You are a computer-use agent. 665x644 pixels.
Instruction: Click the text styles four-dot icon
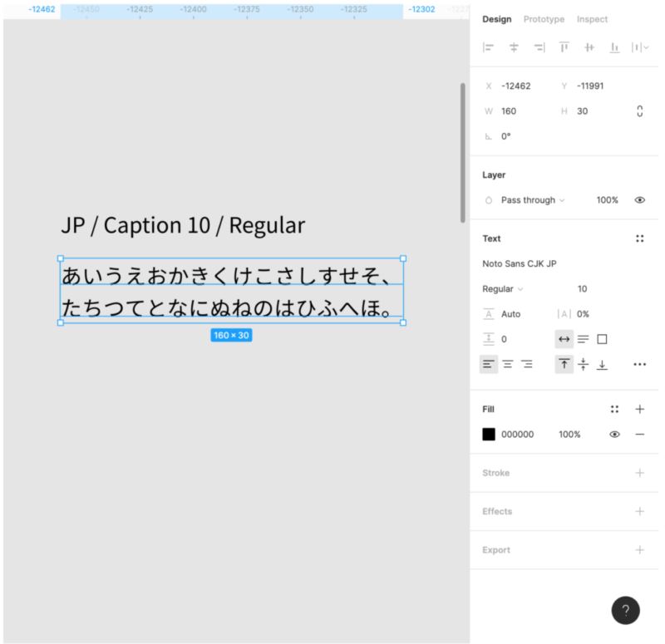click(x=639, y=238)
